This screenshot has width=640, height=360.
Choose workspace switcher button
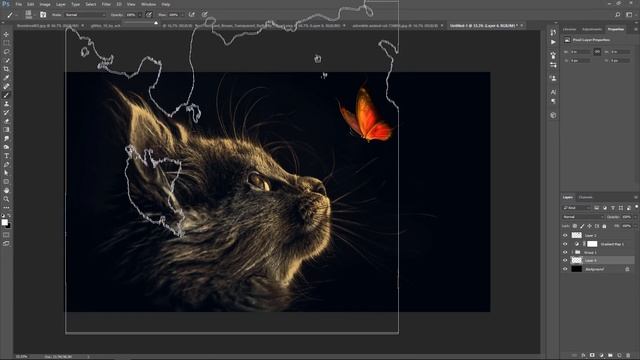[x=629, y=15]
